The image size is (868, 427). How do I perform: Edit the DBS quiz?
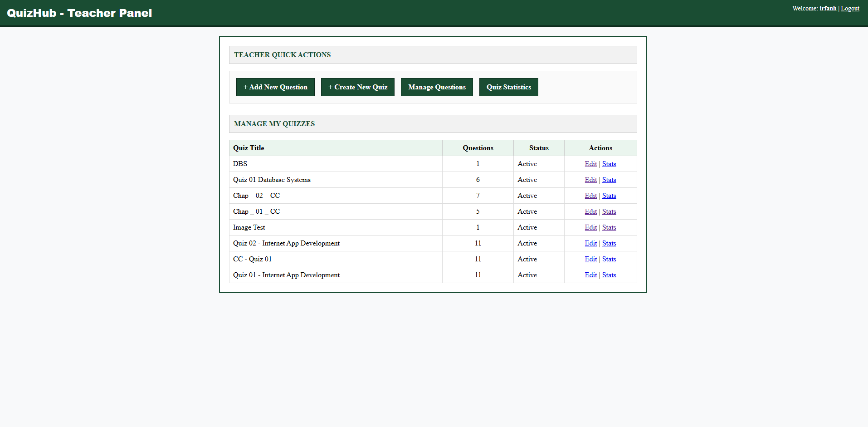pos(591,164)
